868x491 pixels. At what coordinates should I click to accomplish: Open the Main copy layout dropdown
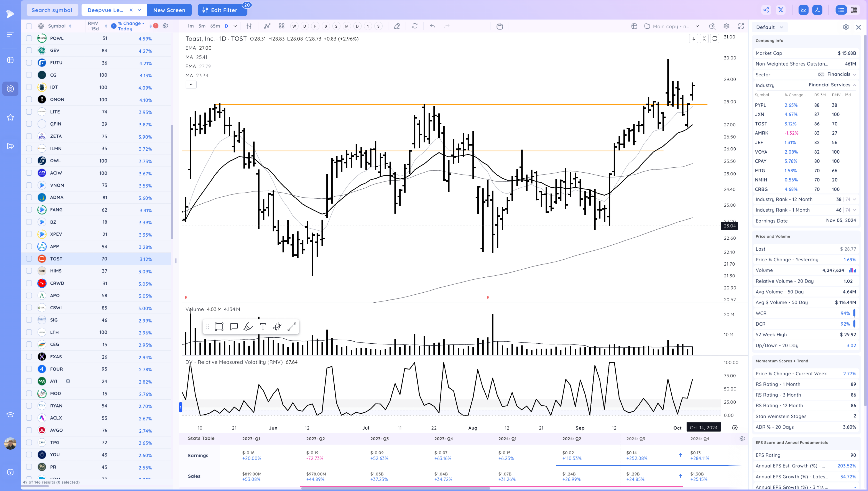[671, 26]
